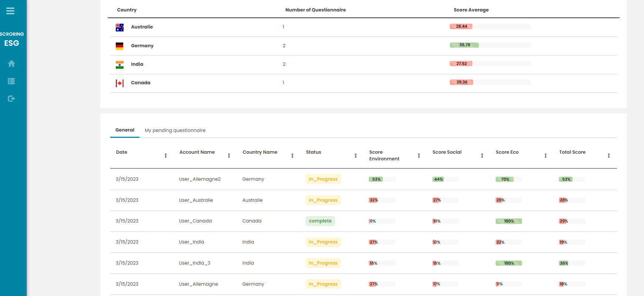This screenshot has width=644, height=296.
Task: Sort by Country Name column arrow
Action: [x=292, y=156]
